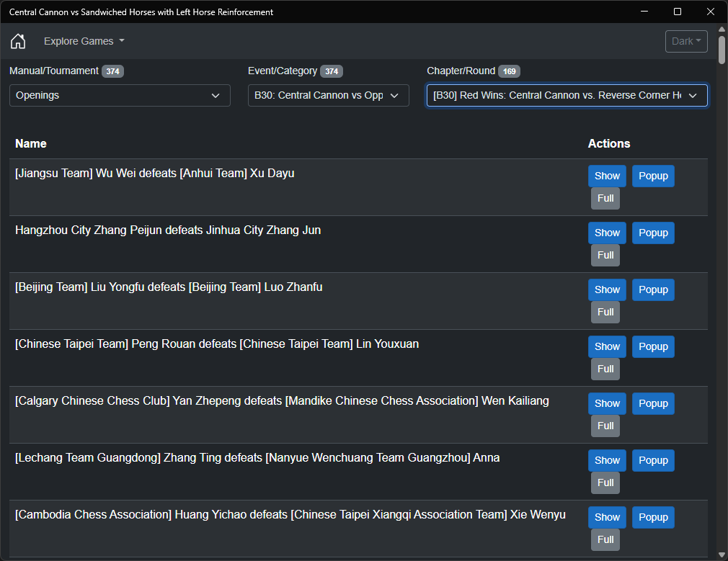The width and height of the screenshot is (728, 561).
Task: Open Popup for Zhang Peijun game
Action: [653, 233]
